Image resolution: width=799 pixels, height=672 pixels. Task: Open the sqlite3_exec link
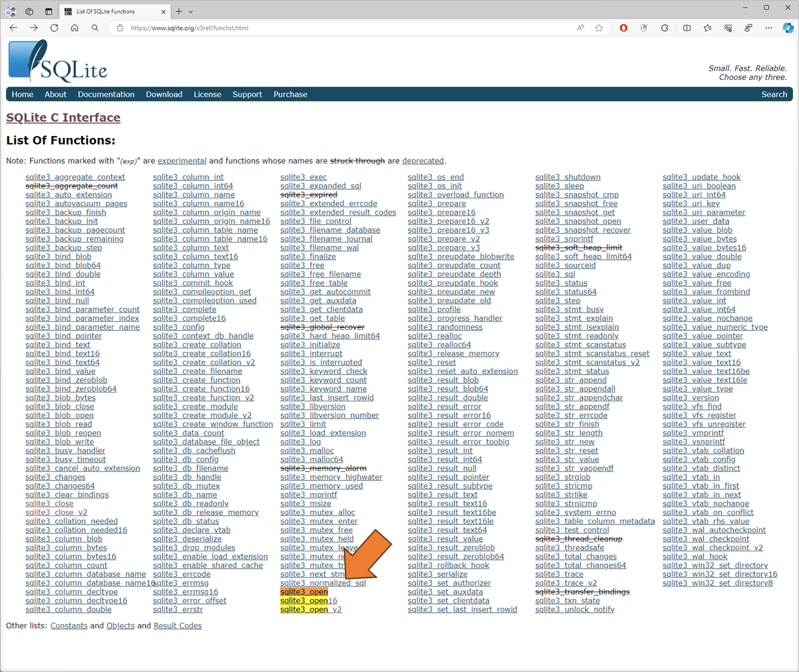click(303, 177)
